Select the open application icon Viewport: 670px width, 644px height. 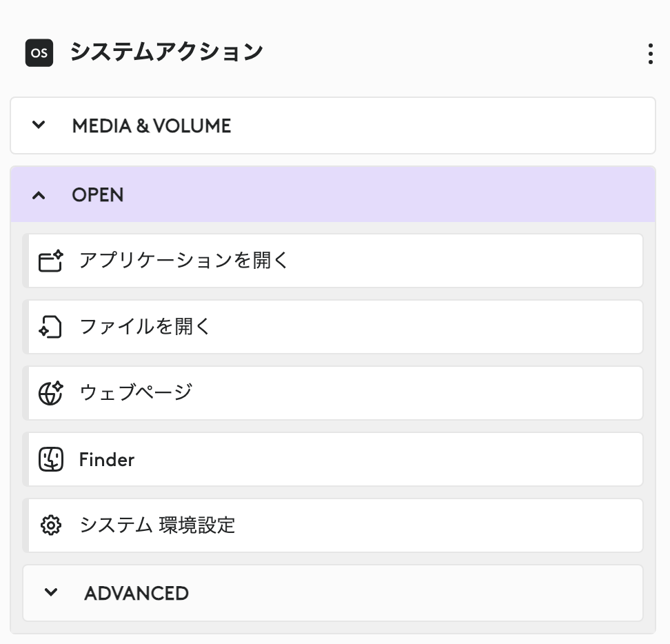point(50,260)
